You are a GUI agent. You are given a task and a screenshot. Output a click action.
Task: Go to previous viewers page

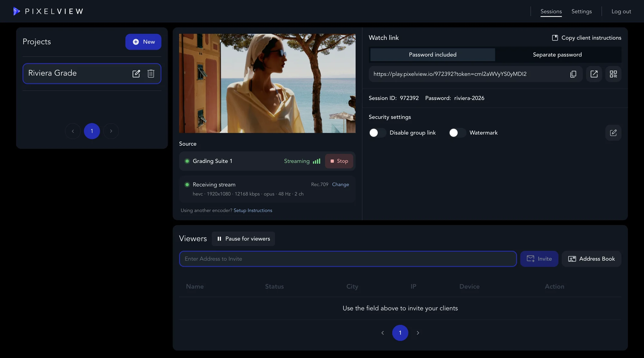tap(383, 333)
